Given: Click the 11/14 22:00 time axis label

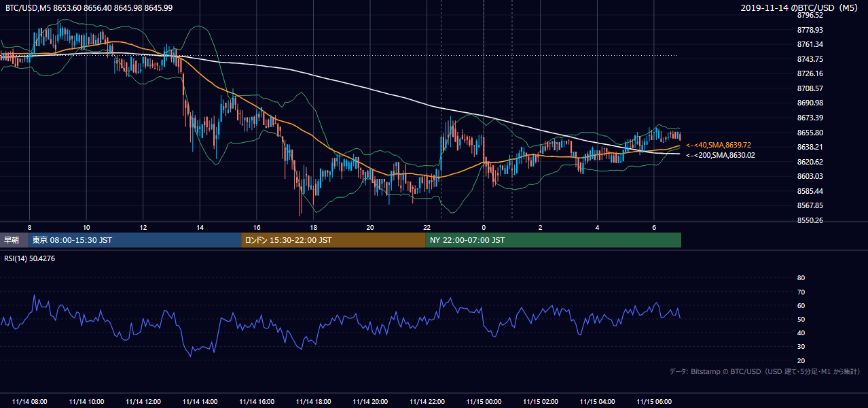Looking at the screenshot, I should pos(427,402).
